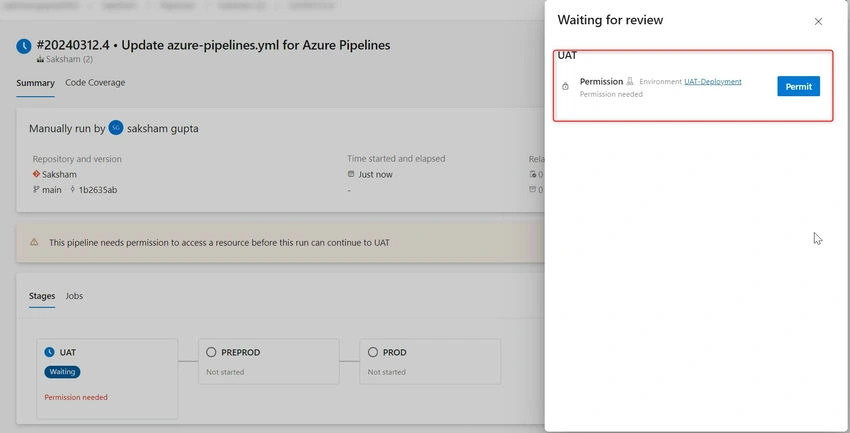Click the Permission needed text in UAT stage

76,397
